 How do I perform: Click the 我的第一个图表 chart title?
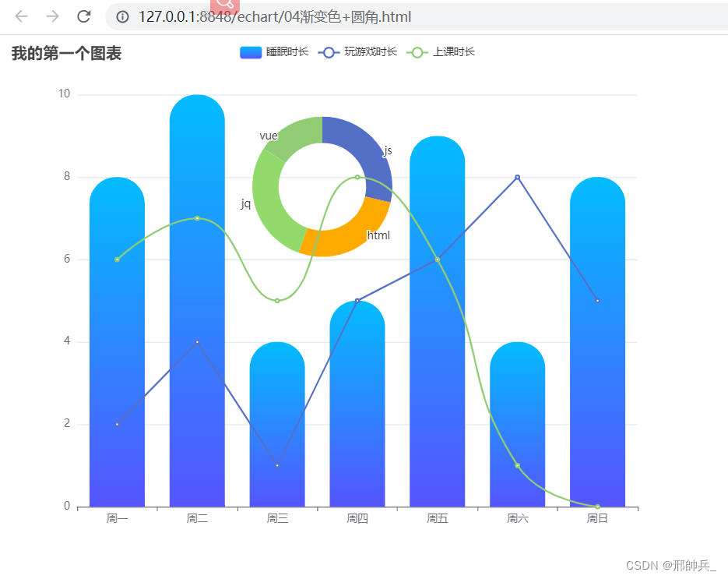(66, 54)
